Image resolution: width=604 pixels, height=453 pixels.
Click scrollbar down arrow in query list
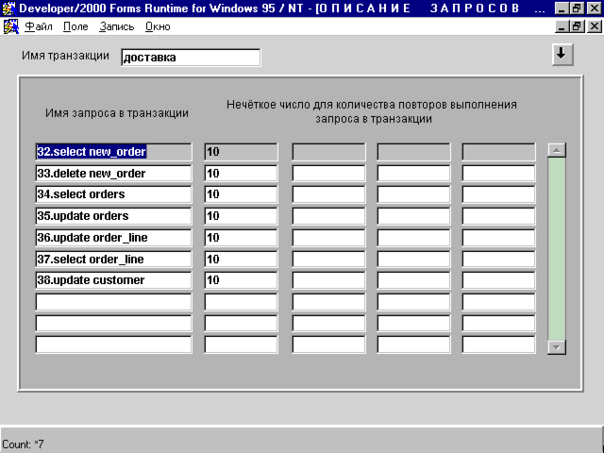tap(556, 347)
